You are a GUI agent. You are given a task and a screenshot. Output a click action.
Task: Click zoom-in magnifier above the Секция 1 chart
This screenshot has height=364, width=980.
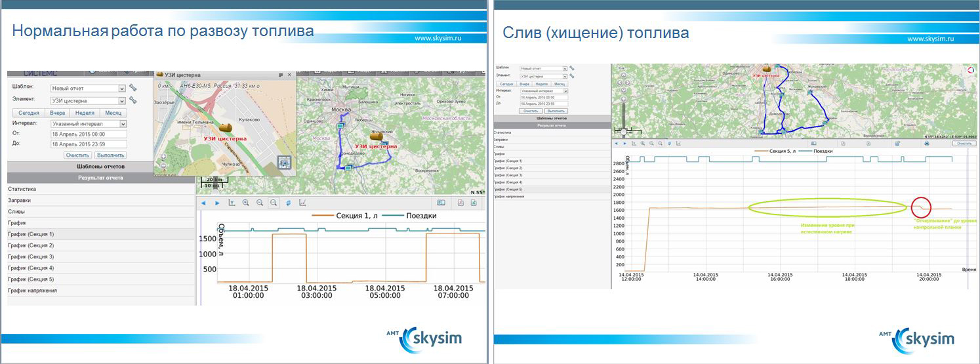pyautogui.click(x=245, y=203)
